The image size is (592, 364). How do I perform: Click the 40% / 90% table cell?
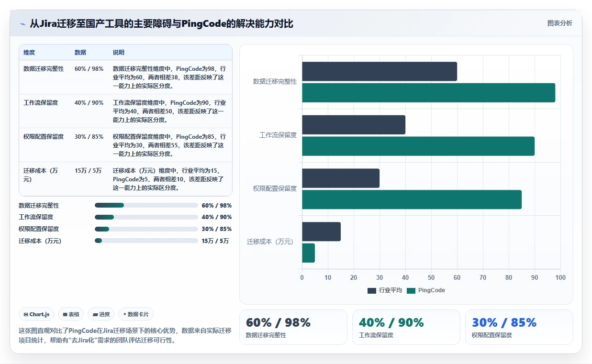(89, 103)
